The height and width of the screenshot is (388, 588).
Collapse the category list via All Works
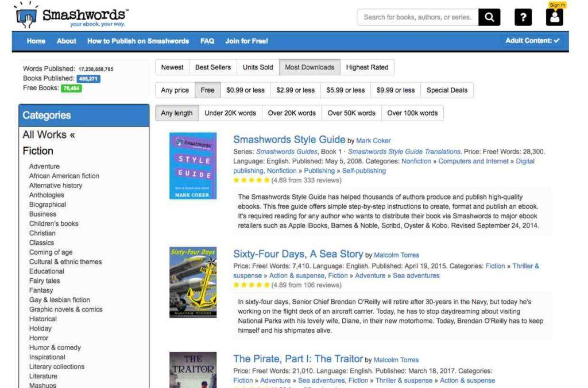coord(49,135)
